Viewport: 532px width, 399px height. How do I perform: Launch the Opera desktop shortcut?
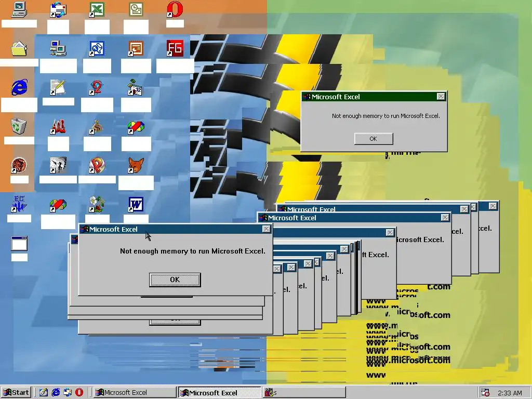(x=175, y=9)
